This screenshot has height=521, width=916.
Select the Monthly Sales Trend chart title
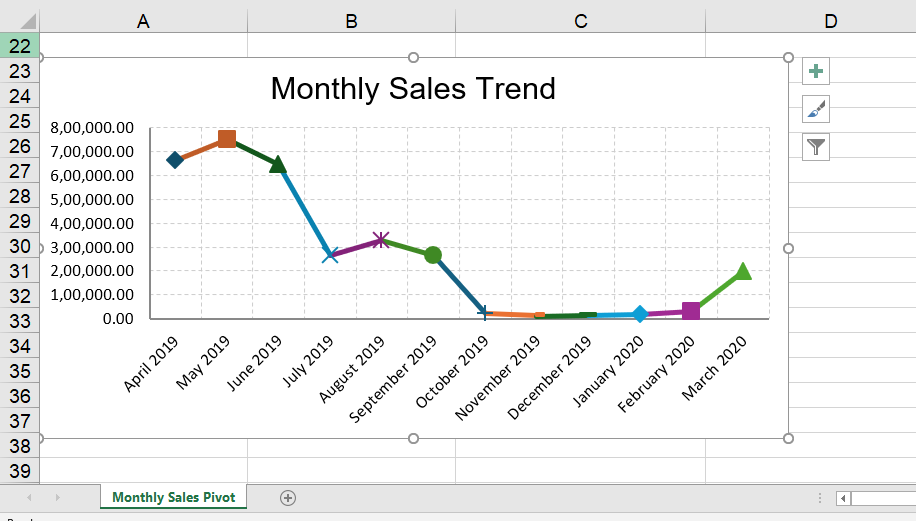click(413, 89)
